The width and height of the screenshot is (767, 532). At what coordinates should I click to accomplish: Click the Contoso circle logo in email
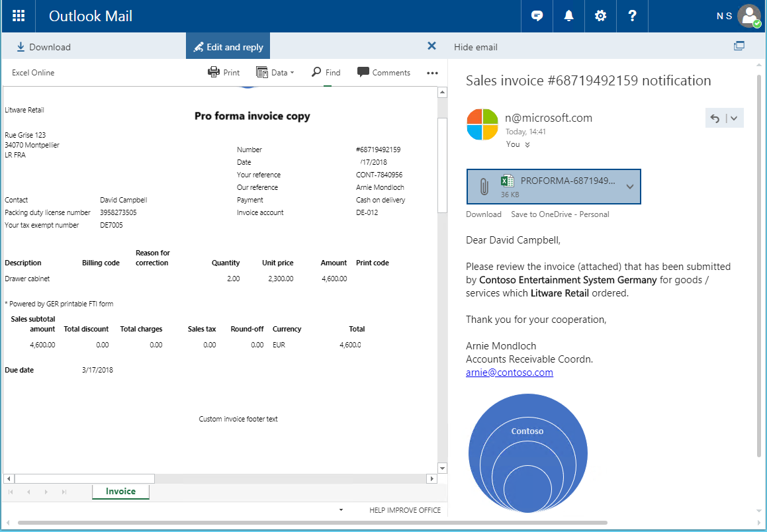click(x=528, y=453)
